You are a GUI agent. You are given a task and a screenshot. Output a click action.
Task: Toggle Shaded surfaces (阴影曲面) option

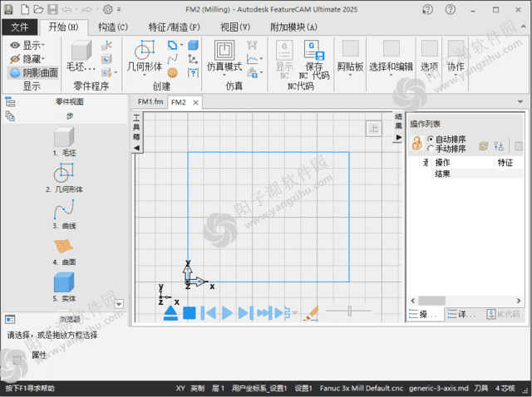[33, 72]
